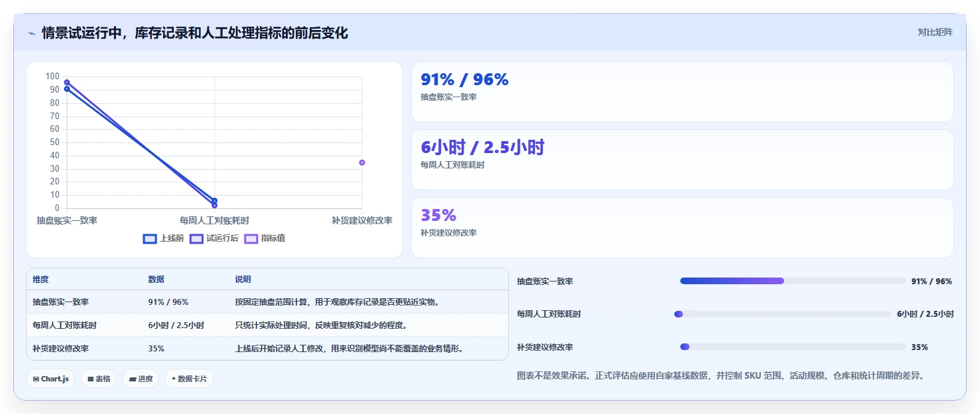The height and width of the screenshot is (414, 980).
Task: Click the 补货建议修改率 chart data point at 35
Action: (x=362, y=162)
